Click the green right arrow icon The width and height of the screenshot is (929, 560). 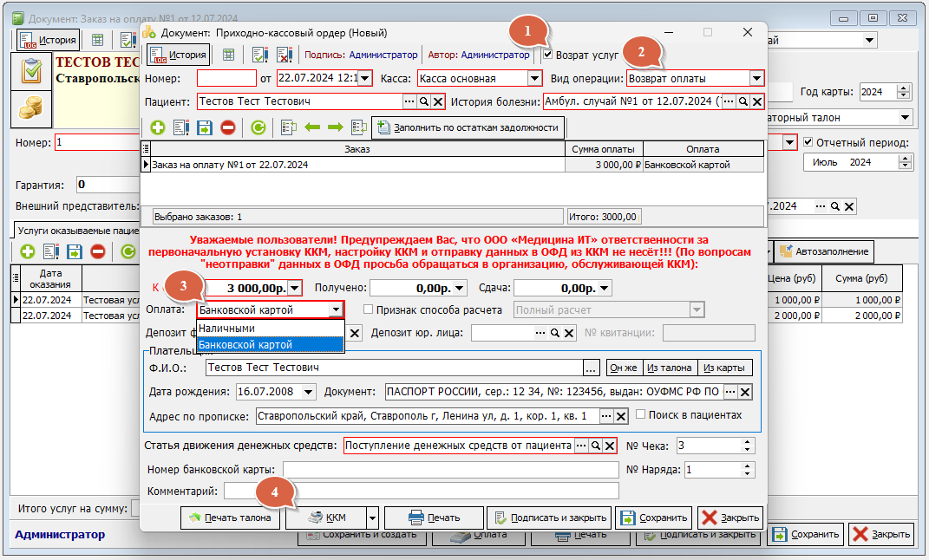(335, 128)
